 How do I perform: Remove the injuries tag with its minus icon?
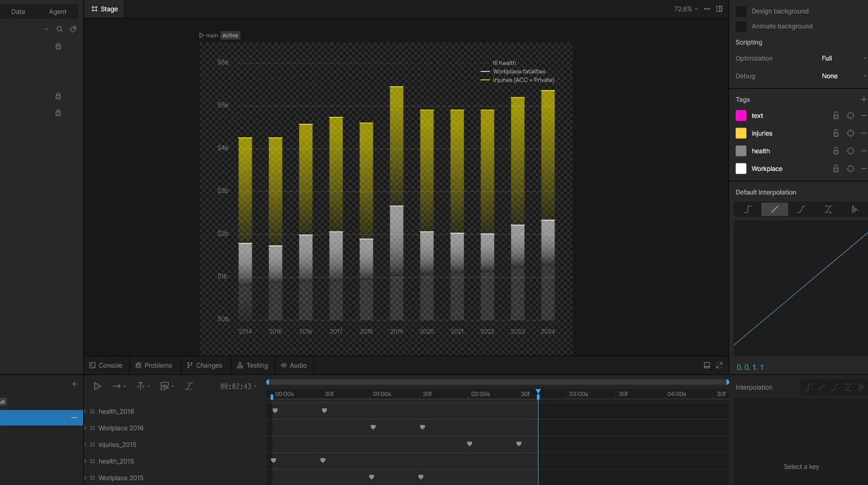[864, 133]
